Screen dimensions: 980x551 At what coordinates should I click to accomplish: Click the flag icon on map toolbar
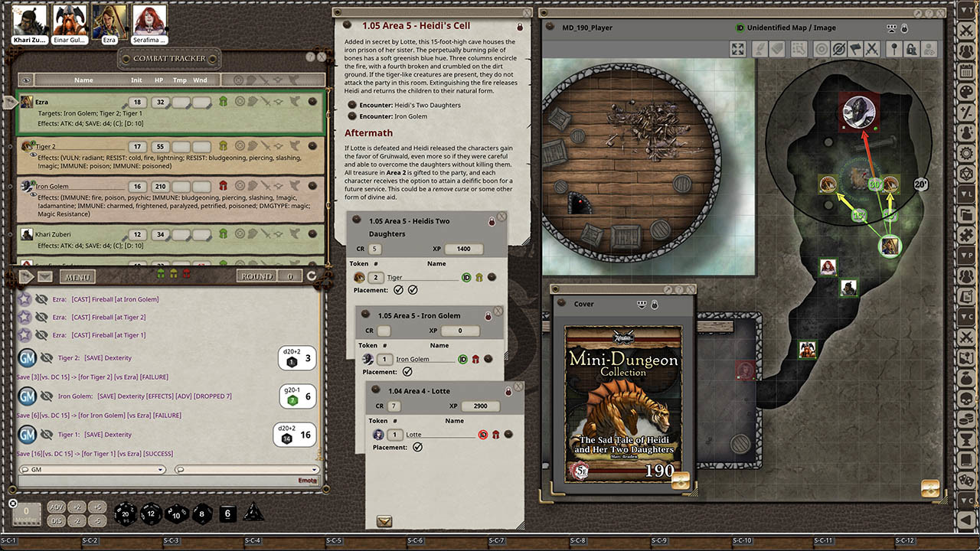point(854,49)
